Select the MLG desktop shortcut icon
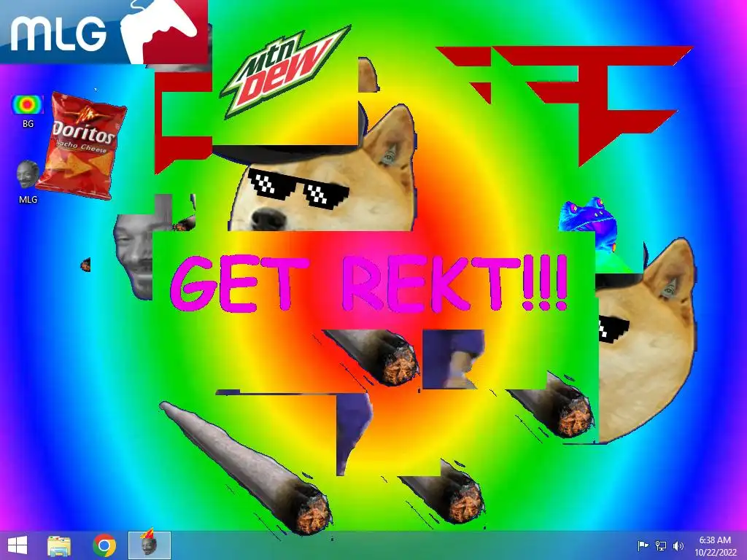747x560 pixels. click(28, 175)
